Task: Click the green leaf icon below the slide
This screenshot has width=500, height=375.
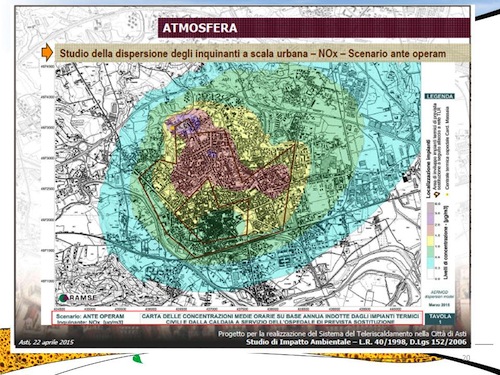Action: pos(137,359)
